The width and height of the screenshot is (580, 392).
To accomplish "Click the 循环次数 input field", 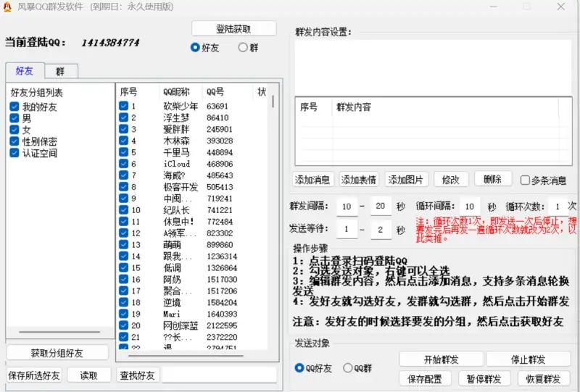I will [556, 207].
